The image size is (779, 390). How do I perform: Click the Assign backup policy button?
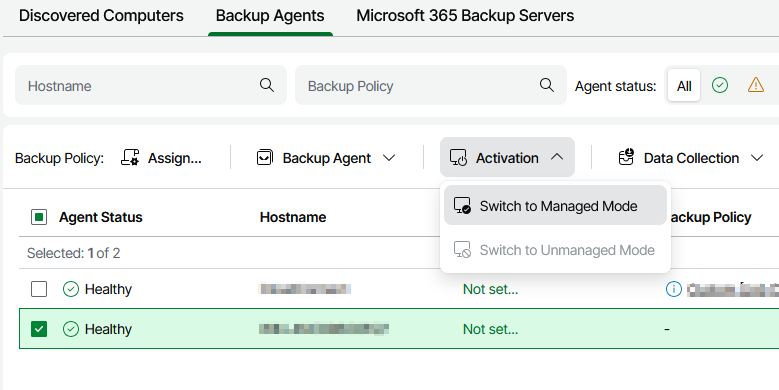point(161,158)
